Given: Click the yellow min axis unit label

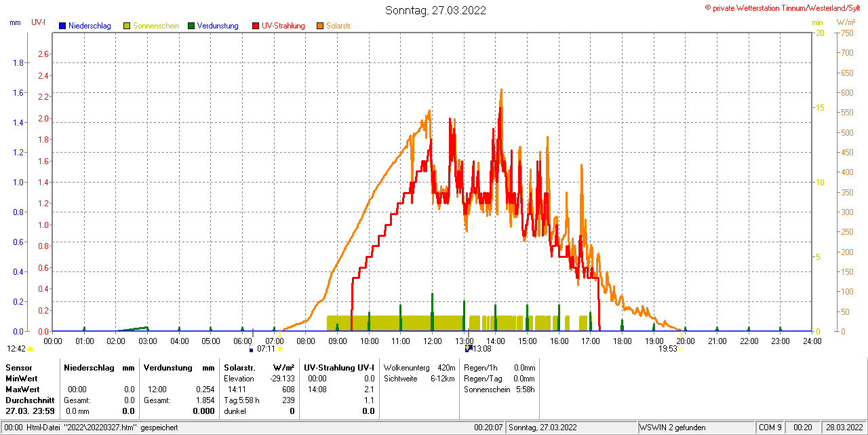Looking at the screenshot, I should (x=817, y=22).
